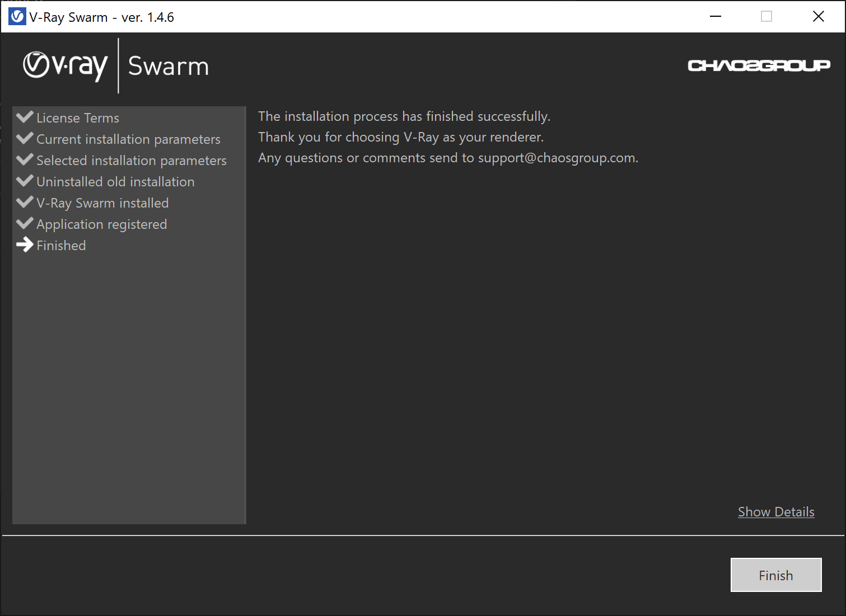Click the checkmark next to License Terms
This screenshot has height=616, width=846.
(25, 117)
